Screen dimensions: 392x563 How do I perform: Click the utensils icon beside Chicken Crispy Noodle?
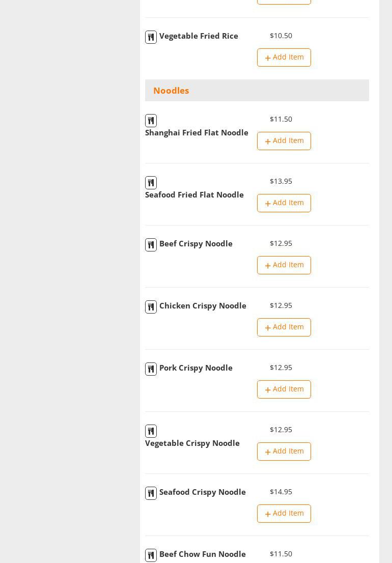(151, 307)
